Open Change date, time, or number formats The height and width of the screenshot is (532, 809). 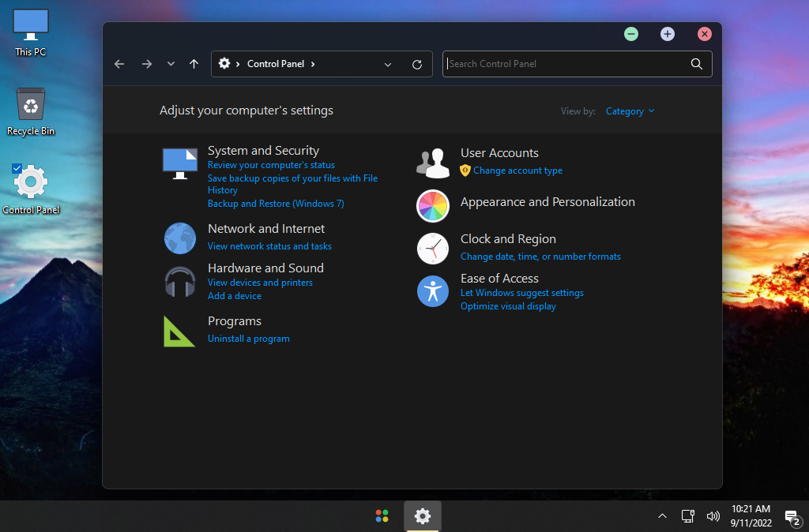tap(540, 257)
